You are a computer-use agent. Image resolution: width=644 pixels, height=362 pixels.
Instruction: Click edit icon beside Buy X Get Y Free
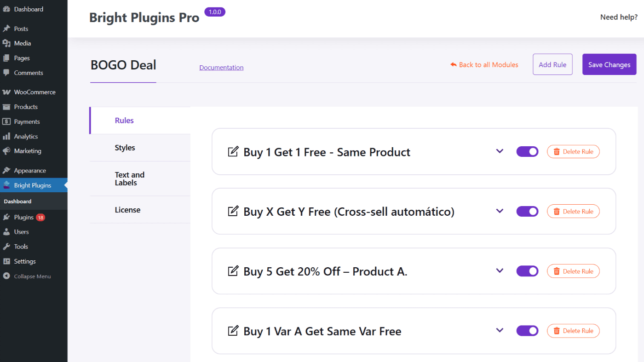coord(233,211)
